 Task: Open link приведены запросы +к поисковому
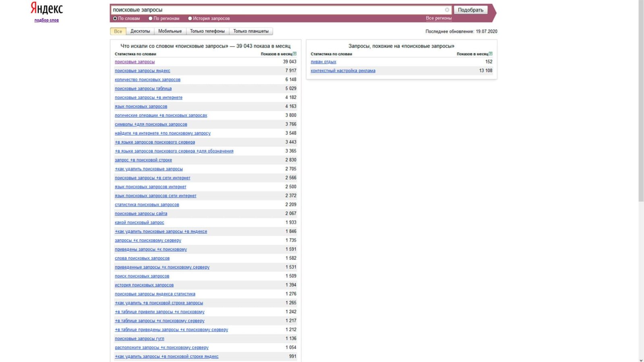tap(151, 249)
